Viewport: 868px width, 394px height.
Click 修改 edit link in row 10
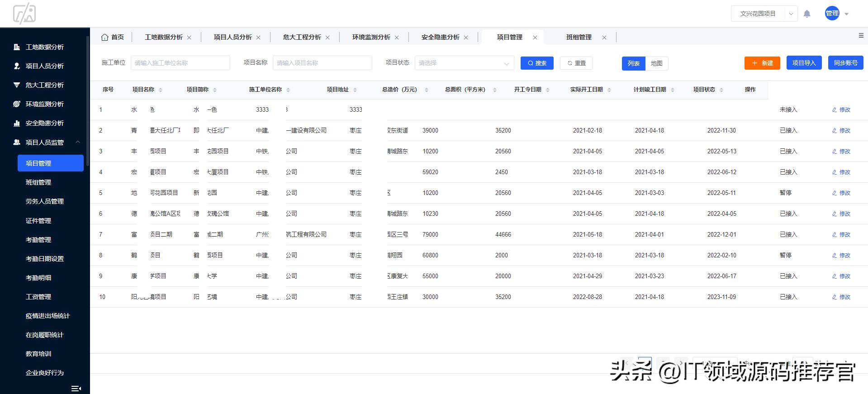(841, 297)
